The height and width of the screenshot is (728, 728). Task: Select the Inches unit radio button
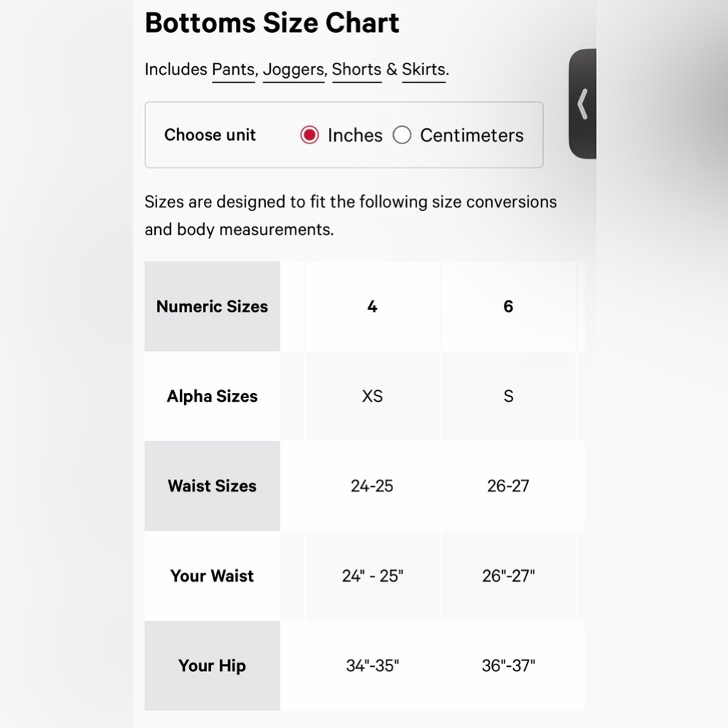coord(309,135)
